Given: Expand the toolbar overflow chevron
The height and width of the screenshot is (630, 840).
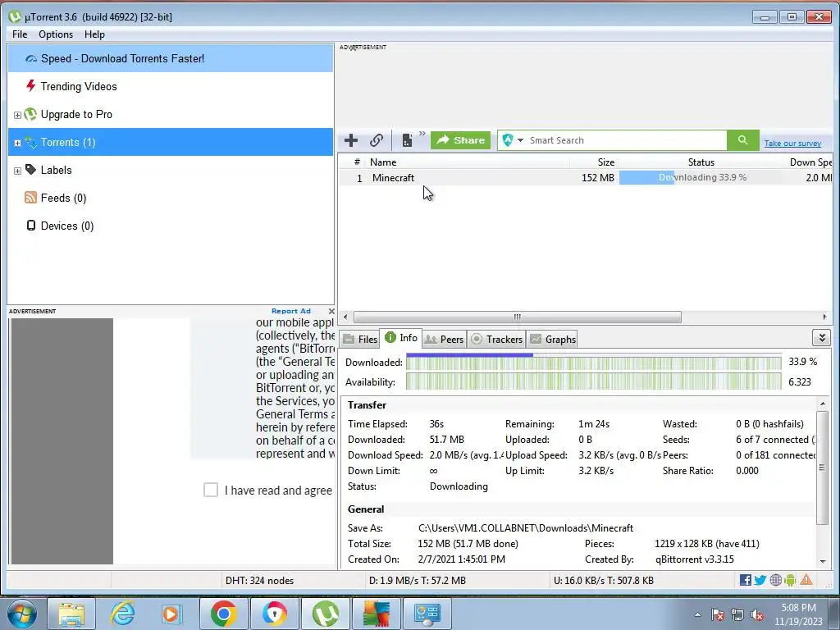Looking at the screenshot, I should tap(422, 134).
